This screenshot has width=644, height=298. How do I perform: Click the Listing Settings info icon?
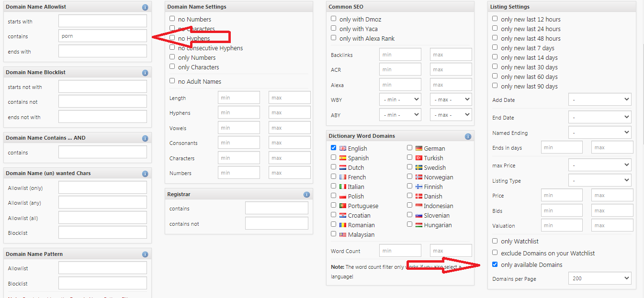(x=629, y=7)
